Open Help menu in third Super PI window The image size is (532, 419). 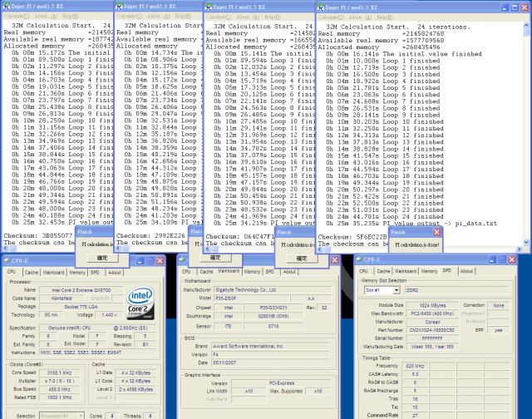273,17
